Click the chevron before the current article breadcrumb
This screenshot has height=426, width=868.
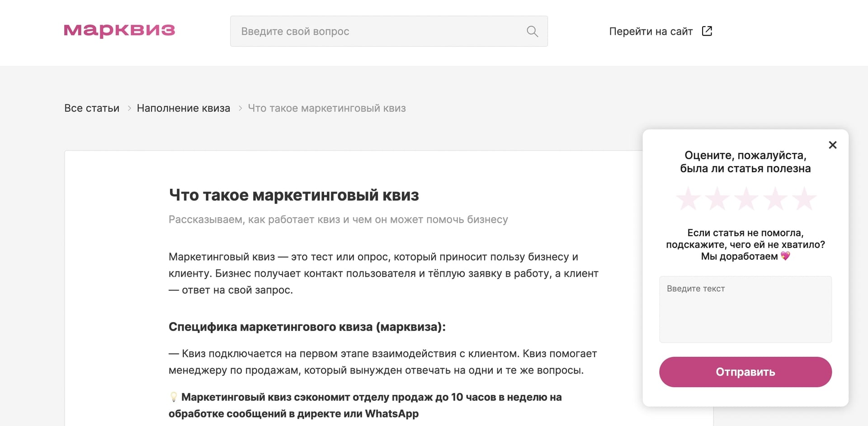[240, 108]
